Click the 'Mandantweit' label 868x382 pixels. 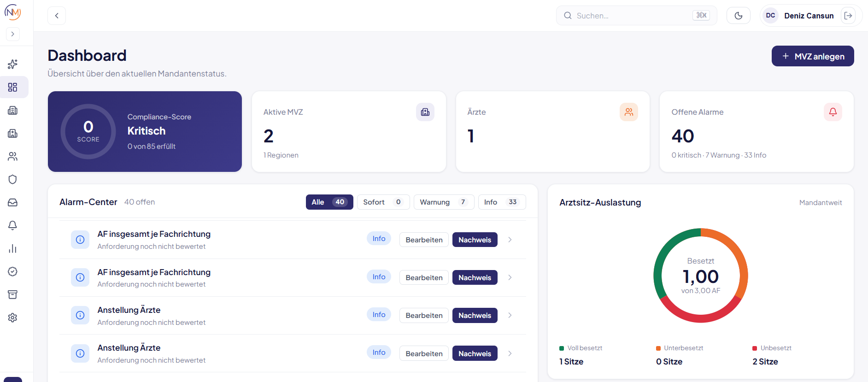821,203
